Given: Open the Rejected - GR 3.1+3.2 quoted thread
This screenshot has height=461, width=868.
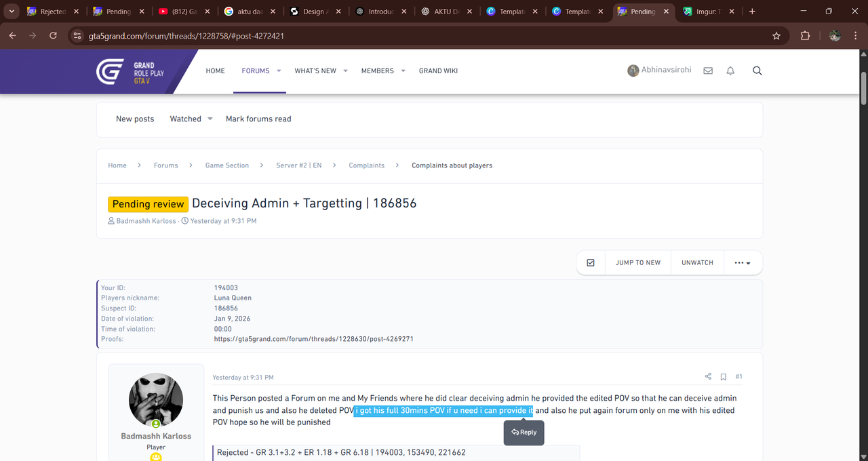Looking at the screenshot, I should click(341, 452).
